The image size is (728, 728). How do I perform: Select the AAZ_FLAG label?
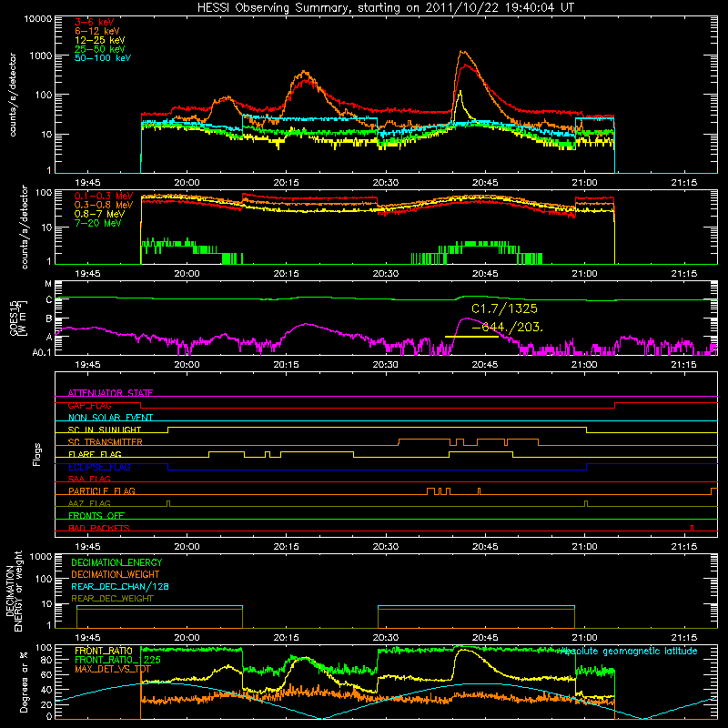(x=89, y=503)
